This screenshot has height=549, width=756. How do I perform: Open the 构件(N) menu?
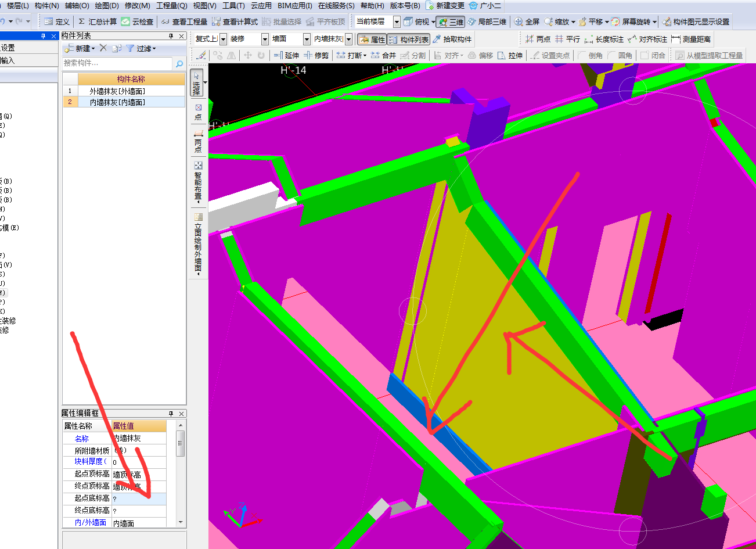(46, 5)
